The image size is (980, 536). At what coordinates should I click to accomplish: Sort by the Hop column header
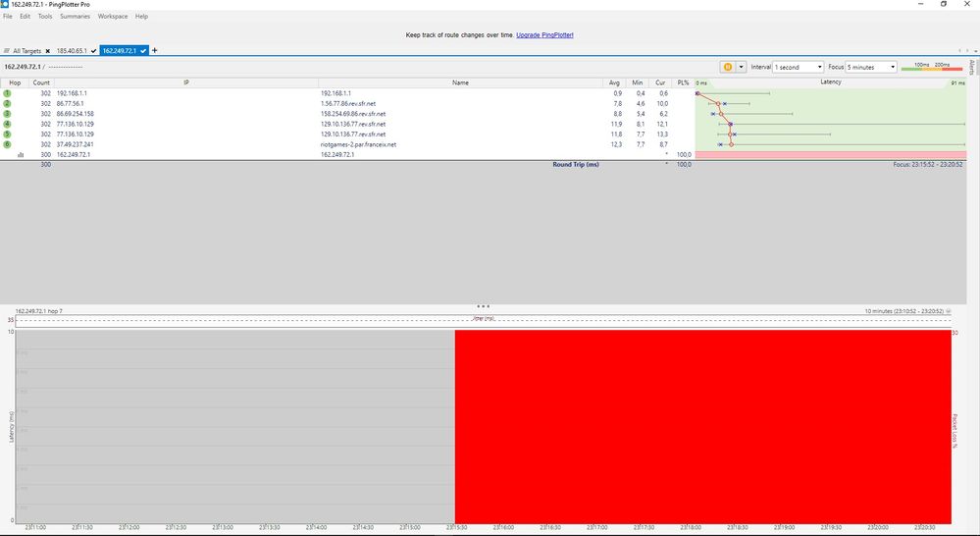click(x=15, y=82)
